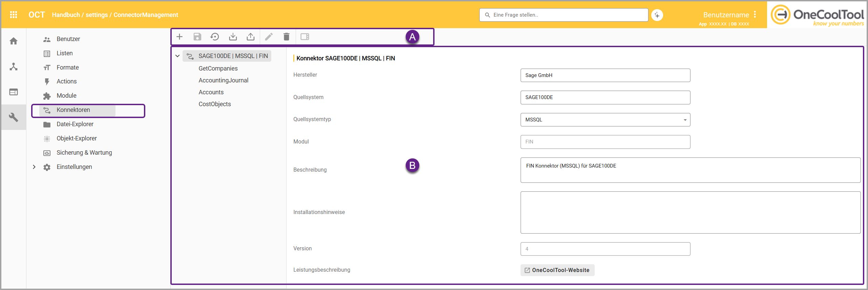Open the app launcher grid icon
Image resolution: width=868 pixels, height=290 pixels.
[14, 15]
